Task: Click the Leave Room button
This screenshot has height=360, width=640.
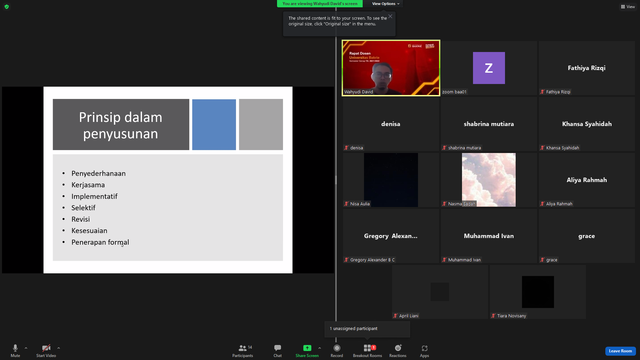Action: click(620, 351)
